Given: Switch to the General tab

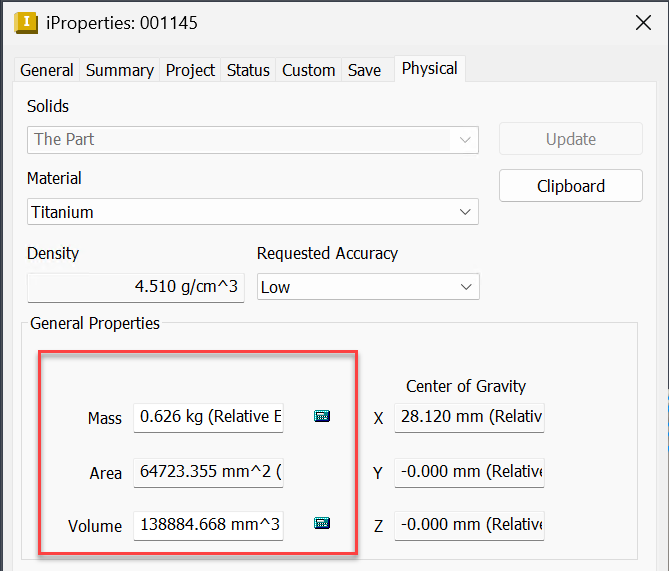Looking at the screenshot, I should [x=47, y=70].
